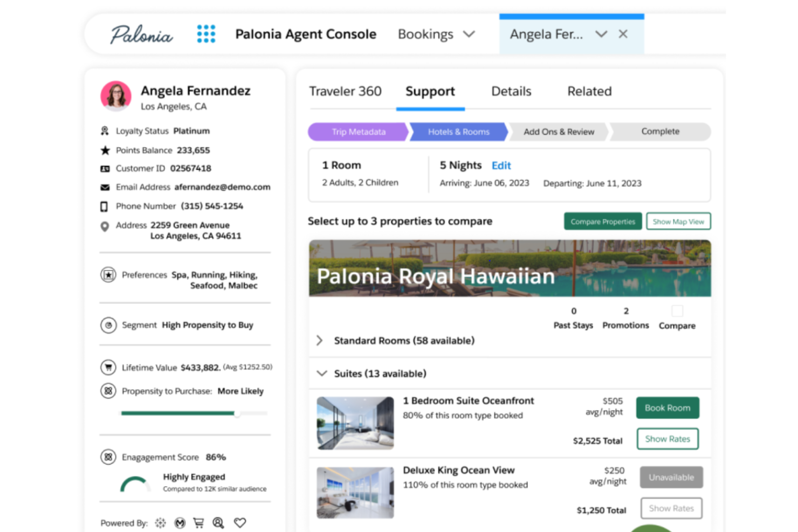Open the Details tab
798x532 pixels.
(x=510, y=91)
